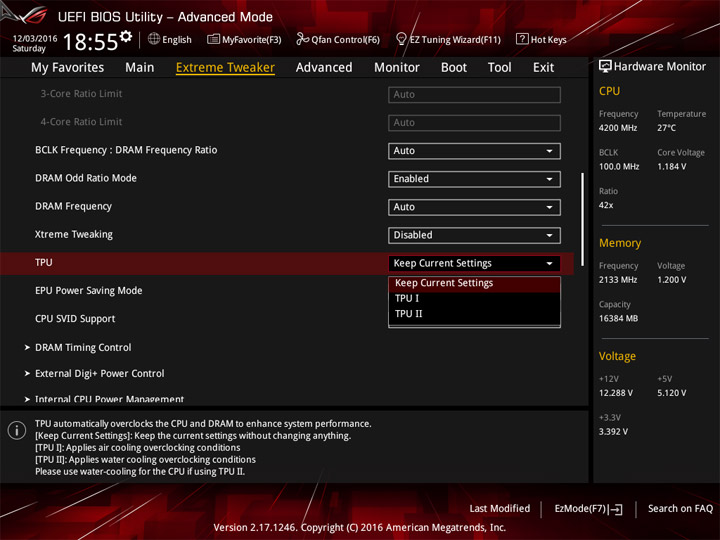Image resolution: width=720 pixels, height=540 pixels.
Task: Click CPU ratio value 42x
Action: click(x=606, y=205)
